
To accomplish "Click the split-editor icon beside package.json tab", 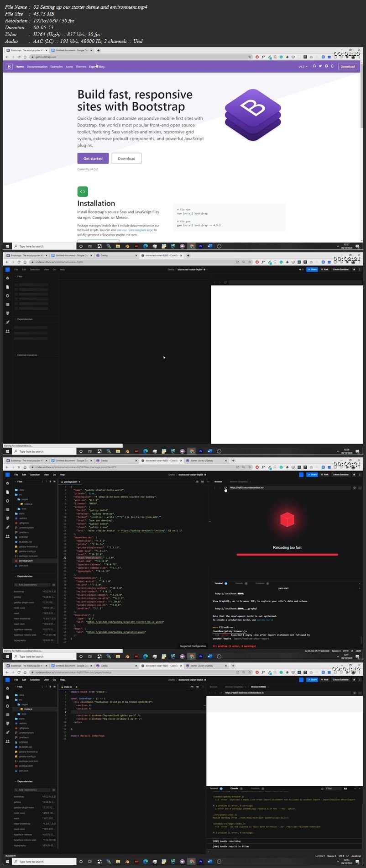I will (197, 482).
